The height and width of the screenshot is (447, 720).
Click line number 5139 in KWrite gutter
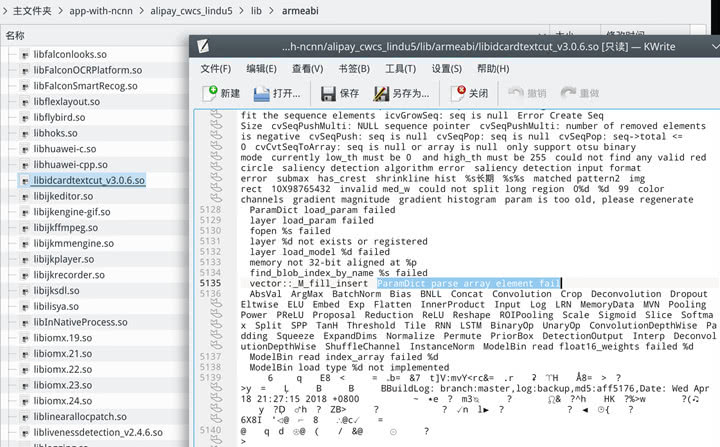pos(210,377)
